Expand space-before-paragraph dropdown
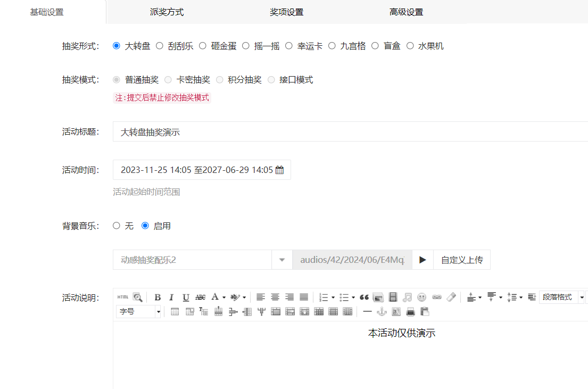 [x=480, y=297]
